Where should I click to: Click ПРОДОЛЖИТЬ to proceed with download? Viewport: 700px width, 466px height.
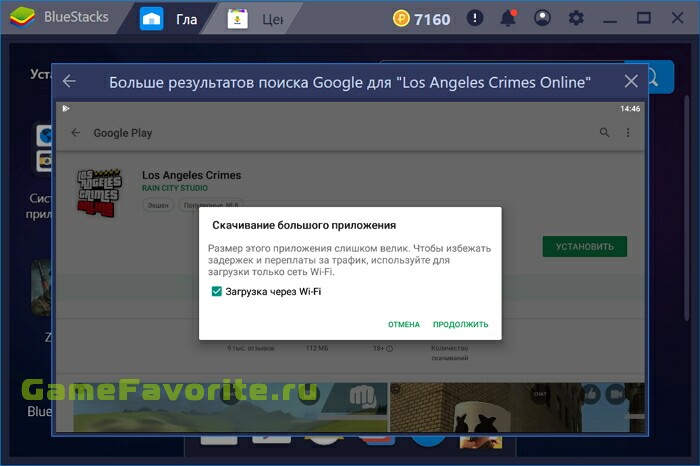tap(460, 325)
